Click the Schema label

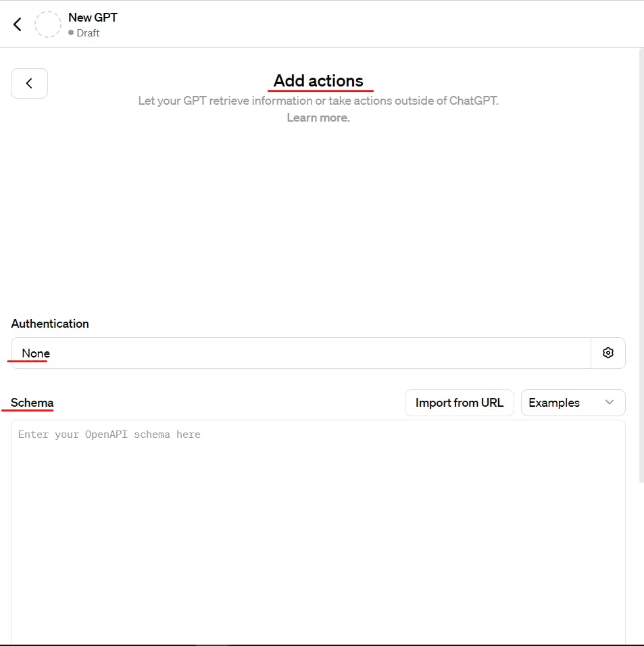[32, 403]
